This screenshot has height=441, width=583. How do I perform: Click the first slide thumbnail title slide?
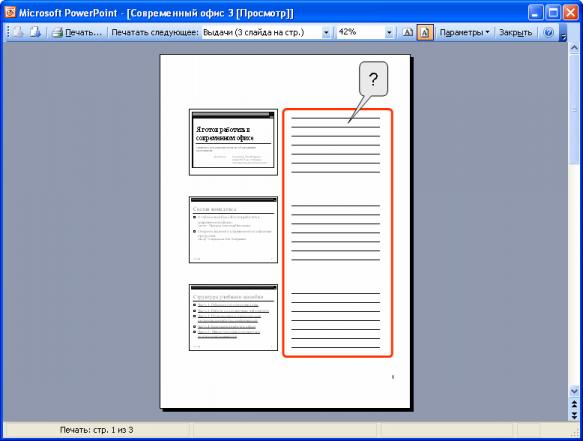[x=233, y=142]
